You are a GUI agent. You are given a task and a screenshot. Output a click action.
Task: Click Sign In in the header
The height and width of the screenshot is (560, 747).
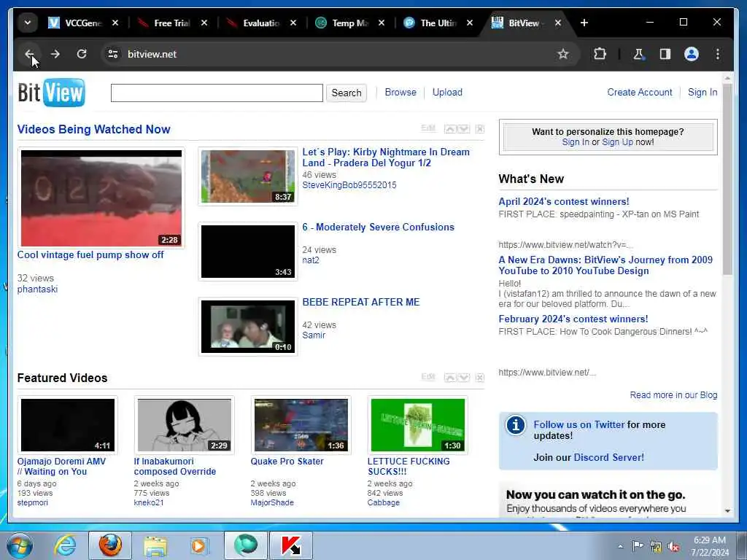point(703,93)
